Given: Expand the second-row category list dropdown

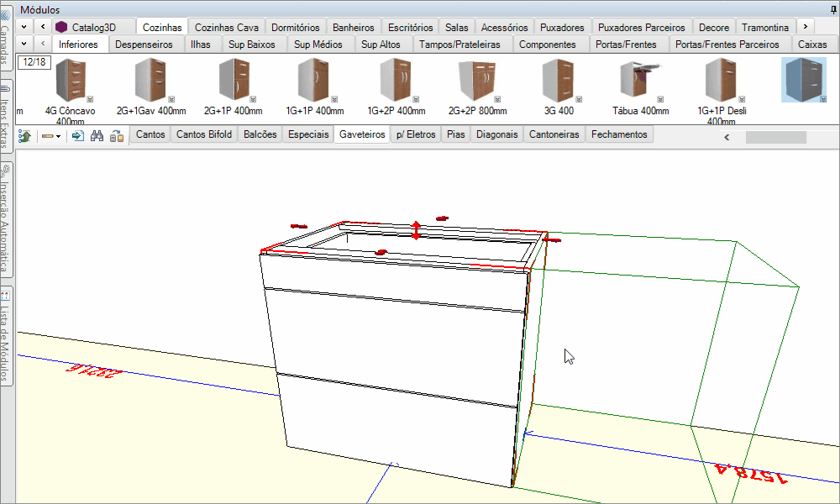Looking at the screenshot, I should [24, 44].
